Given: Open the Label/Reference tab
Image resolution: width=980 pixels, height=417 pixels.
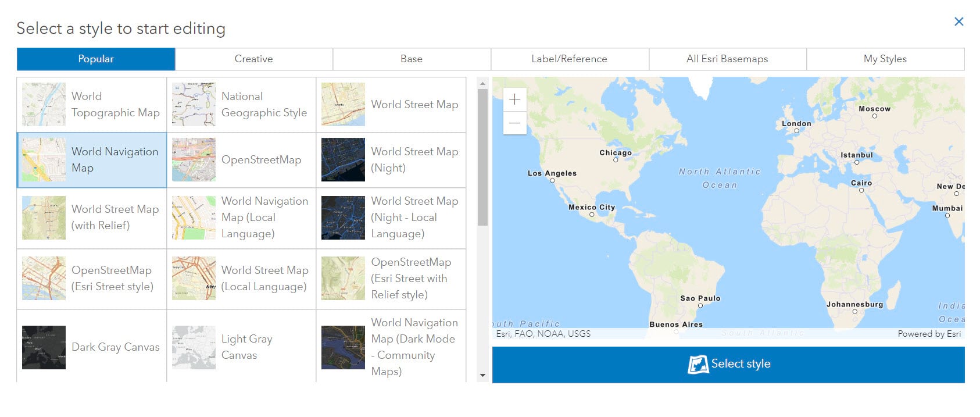Looking at the screenshot, I should pyautogui.click(x=569, y=59).
